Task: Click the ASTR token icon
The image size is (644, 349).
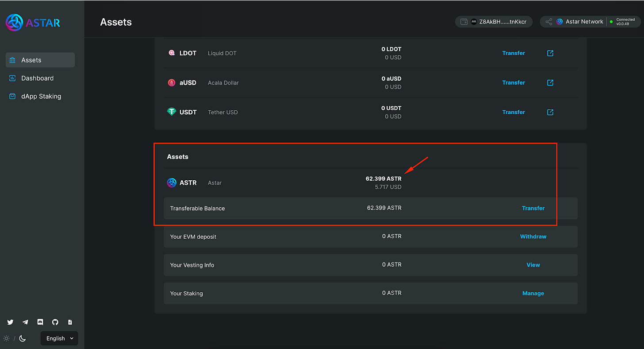Action: pyautogui.click(x=172, y=182)
